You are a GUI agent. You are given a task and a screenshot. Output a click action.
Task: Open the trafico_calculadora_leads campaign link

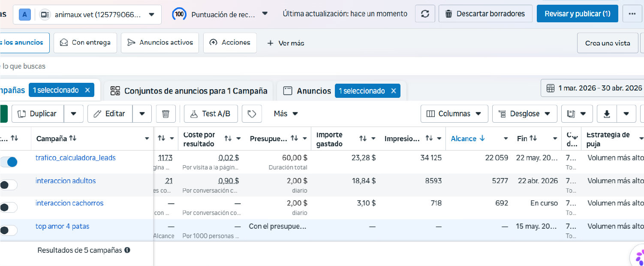(x=75, y=158)
